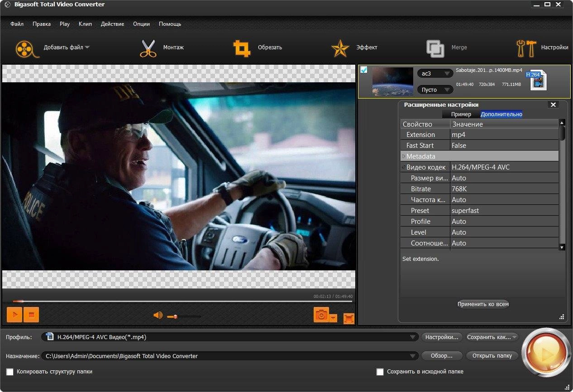Open snapshot options arrow next to camera
This screenshot has height=392, width=573.
point(334,318)
